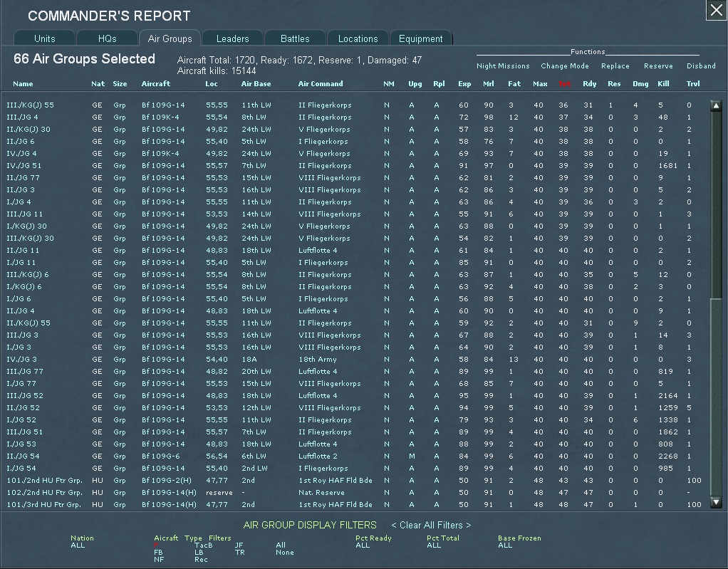Toggle the LB aircraft type filter
Image resolution: width=728 pixels, height=569 pixels.
tap(199, 553)
